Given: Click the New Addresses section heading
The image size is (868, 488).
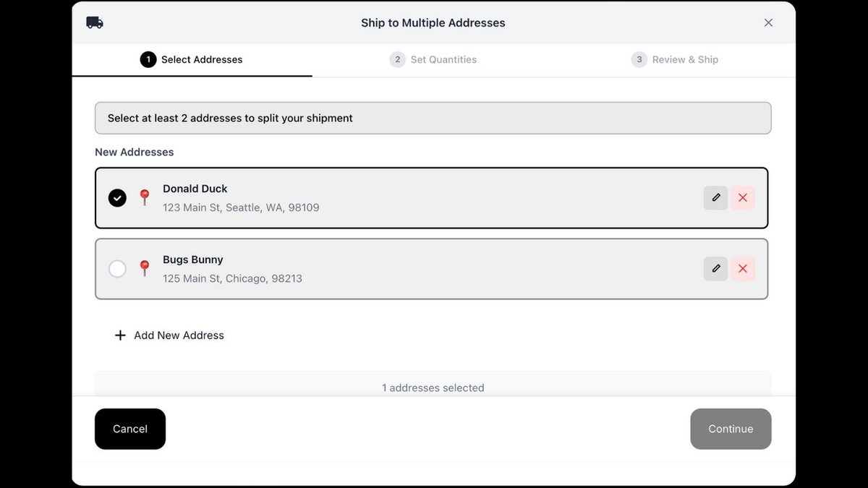Looking at the screenshot, I should point(135,152).
